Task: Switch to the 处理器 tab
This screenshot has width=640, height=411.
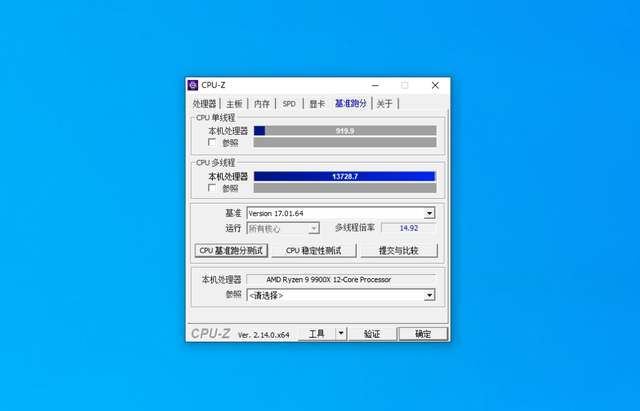Action: pyautogui.click(x=204, y=104)
